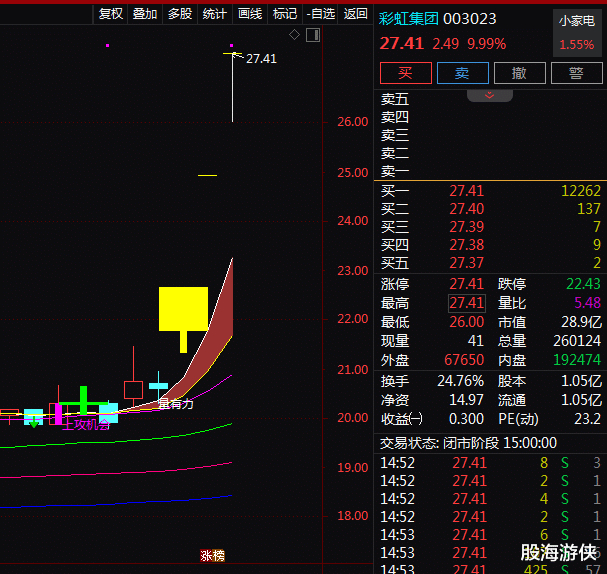Click the stock code 003023
607x574 pixels.
(470, 19)
